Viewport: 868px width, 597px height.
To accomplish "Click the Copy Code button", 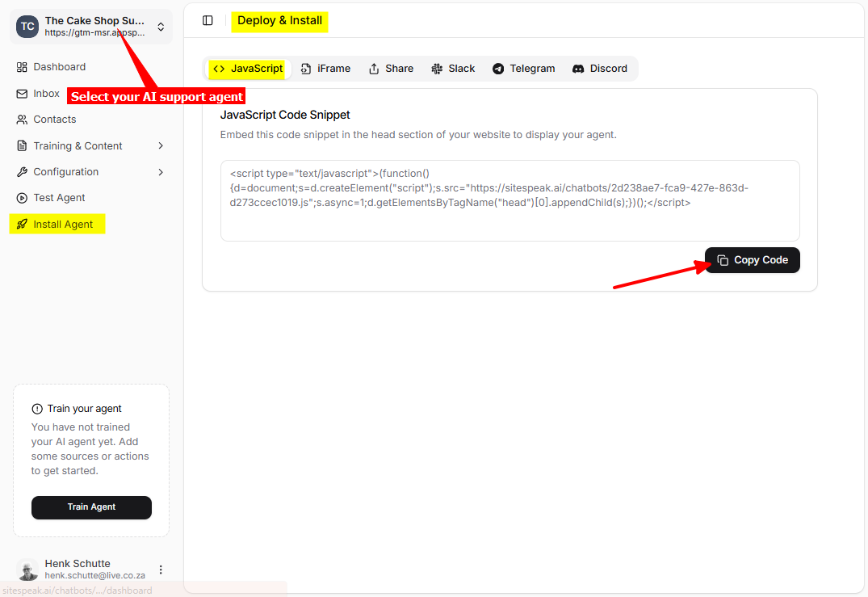I will coord(753,260).
